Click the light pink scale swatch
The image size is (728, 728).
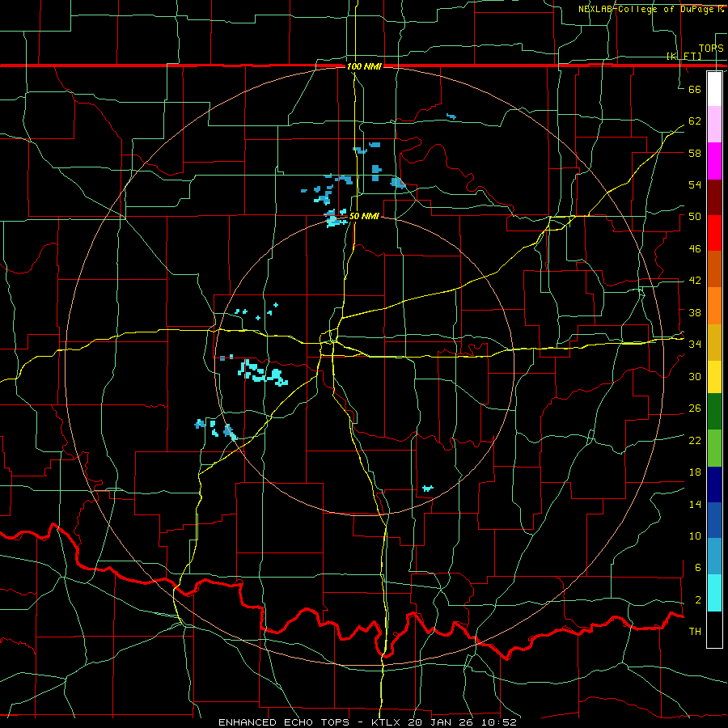point(714,124)
